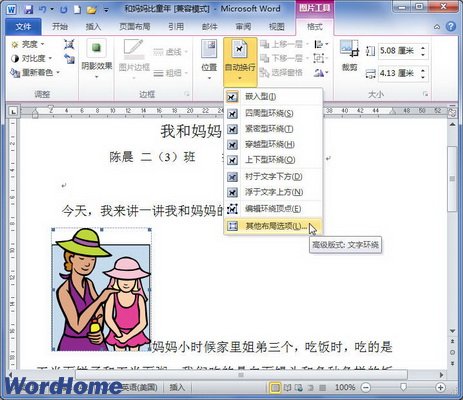Switch to Web Layout view icon
The height and width of the screenshot is (400, 463).
tap(299, 388)
